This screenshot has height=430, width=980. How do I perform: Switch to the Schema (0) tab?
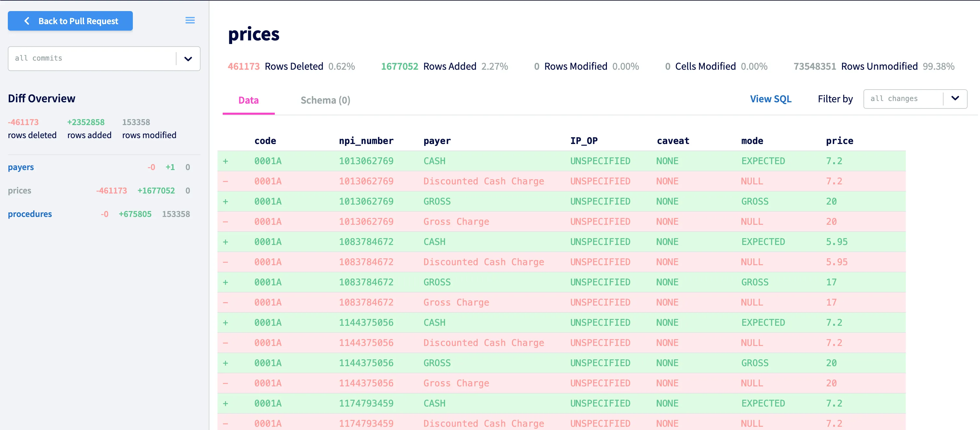pos(325,100)
